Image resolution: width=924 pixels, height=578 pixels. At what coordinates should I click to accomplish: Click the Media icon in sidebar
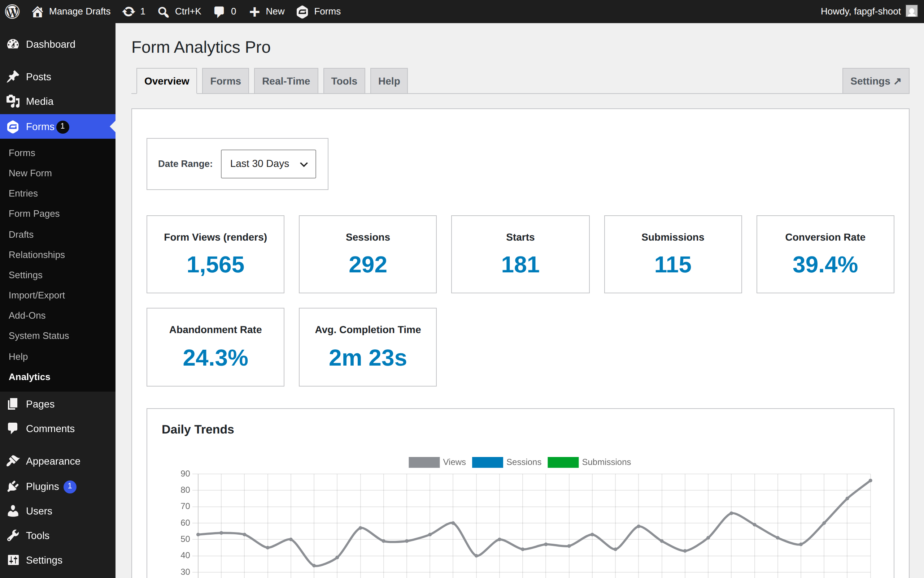13,101
